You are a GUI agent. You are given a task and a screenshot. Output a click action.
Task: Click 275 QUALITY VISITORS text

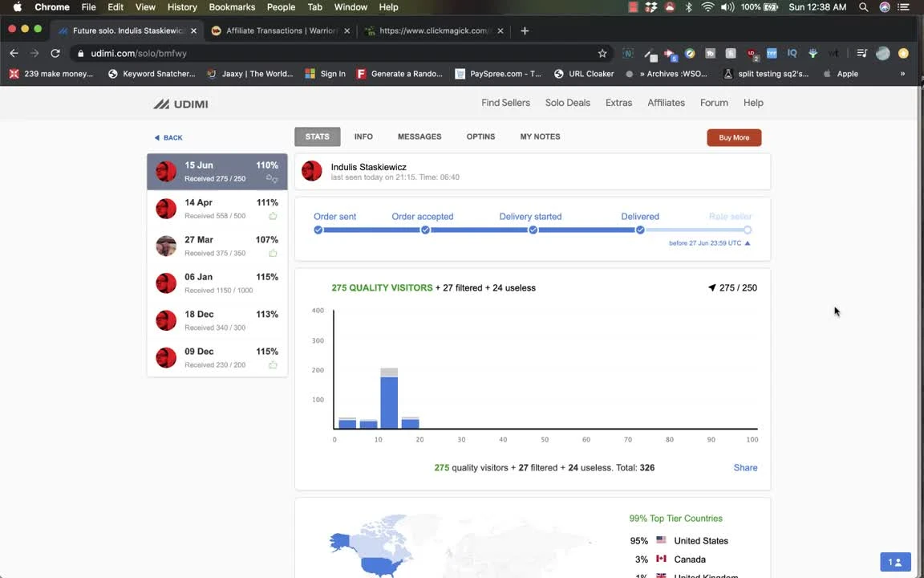(382, 288)
